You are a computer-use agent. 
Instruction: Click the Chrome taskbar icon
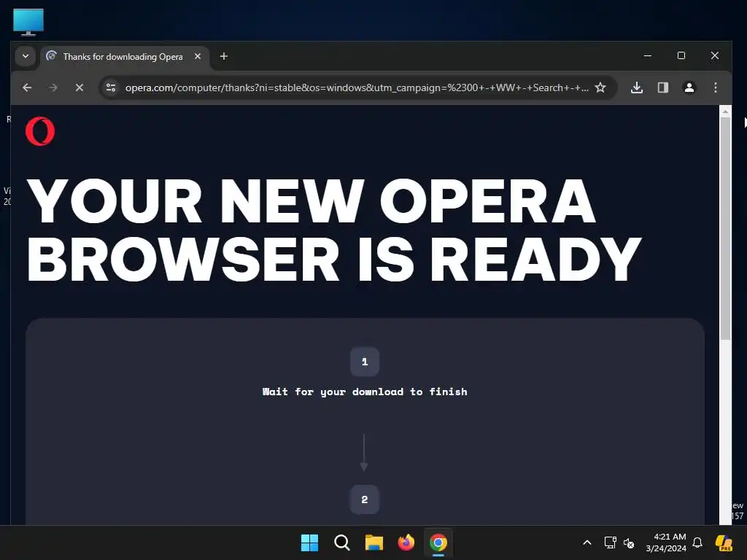coord(438,542)
